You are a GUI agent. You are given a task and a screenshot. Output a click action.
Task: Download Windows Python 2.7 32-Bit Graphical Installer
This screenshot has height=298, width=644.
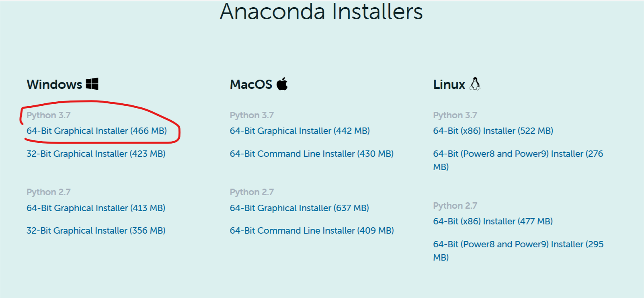coord(96,231)
